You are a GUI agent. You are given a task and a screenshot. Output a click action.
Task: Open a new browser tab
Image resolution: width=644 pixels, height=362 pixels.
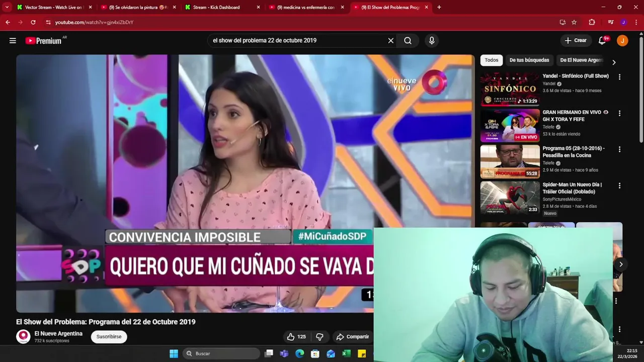[439, 7]
